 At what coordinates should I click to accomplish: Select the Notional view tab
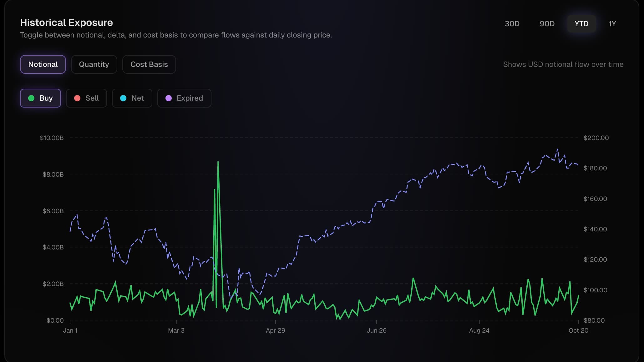[43, 64]
